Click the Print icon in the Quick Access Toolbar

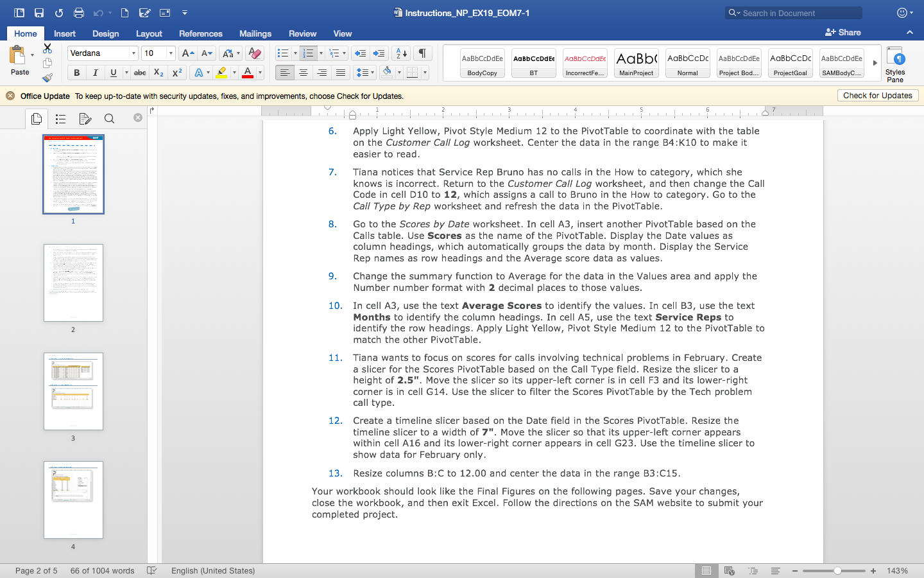pyautogui.click(x=80, y=12)
